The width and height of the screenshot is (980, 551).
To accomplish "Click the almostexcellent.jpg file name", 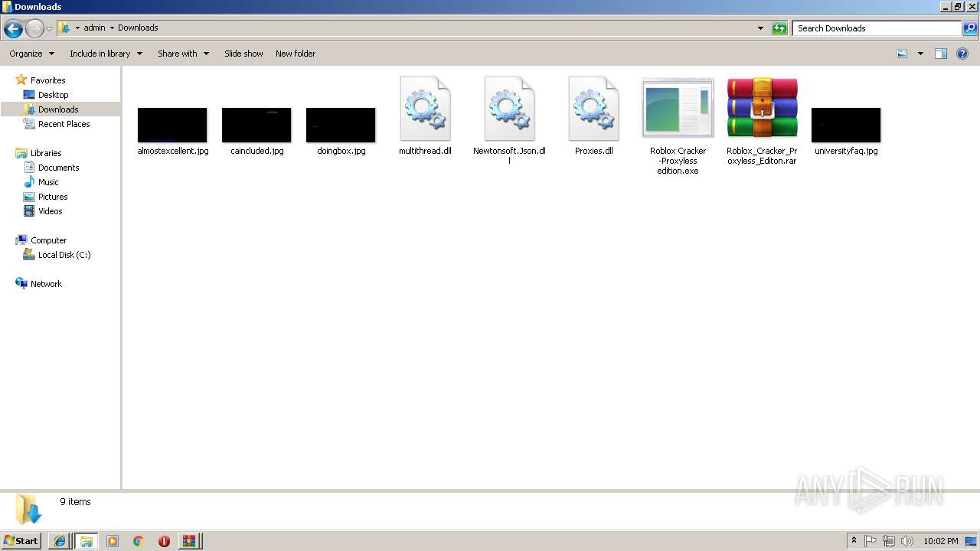I will point(172,151).
